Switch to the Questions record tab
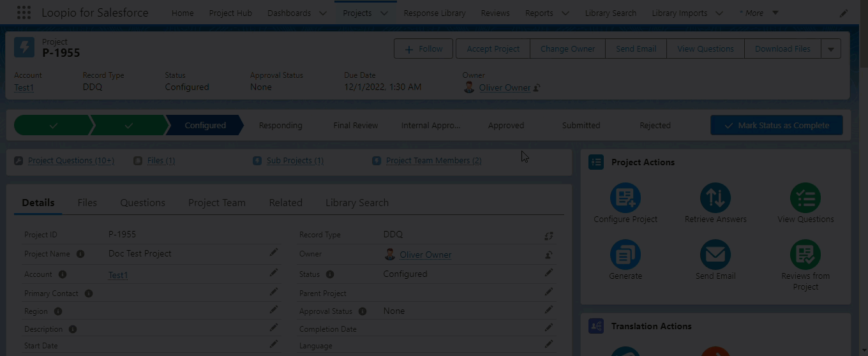Screen dimensions: 868x356 point(143,202)
